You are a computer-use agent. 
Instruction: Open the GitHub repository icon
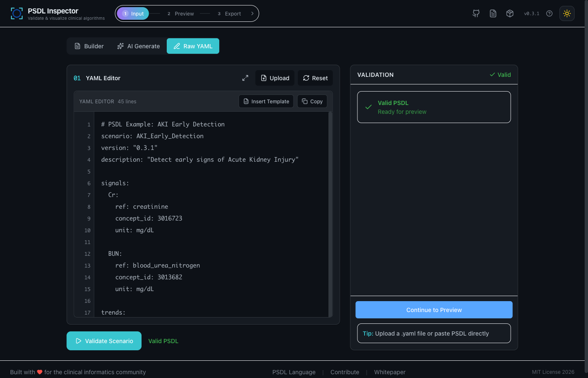click(x=476, y=13)
